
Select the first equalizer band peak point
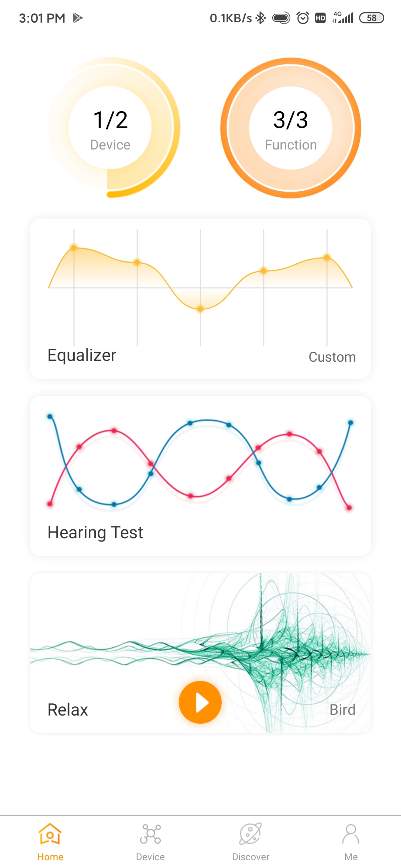74,247
